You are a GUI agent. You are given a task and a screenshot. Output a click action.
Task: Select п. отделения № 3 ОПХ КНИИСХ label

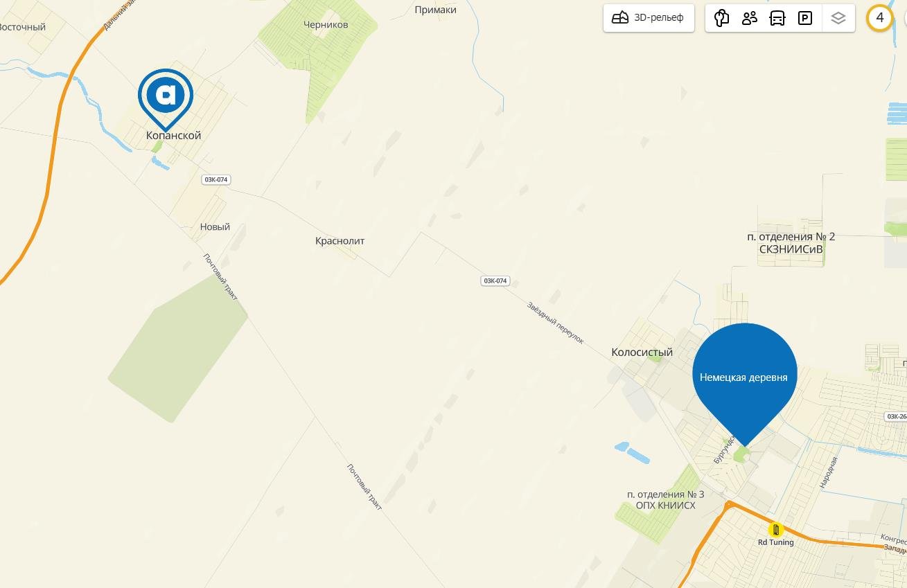point(665,499)
